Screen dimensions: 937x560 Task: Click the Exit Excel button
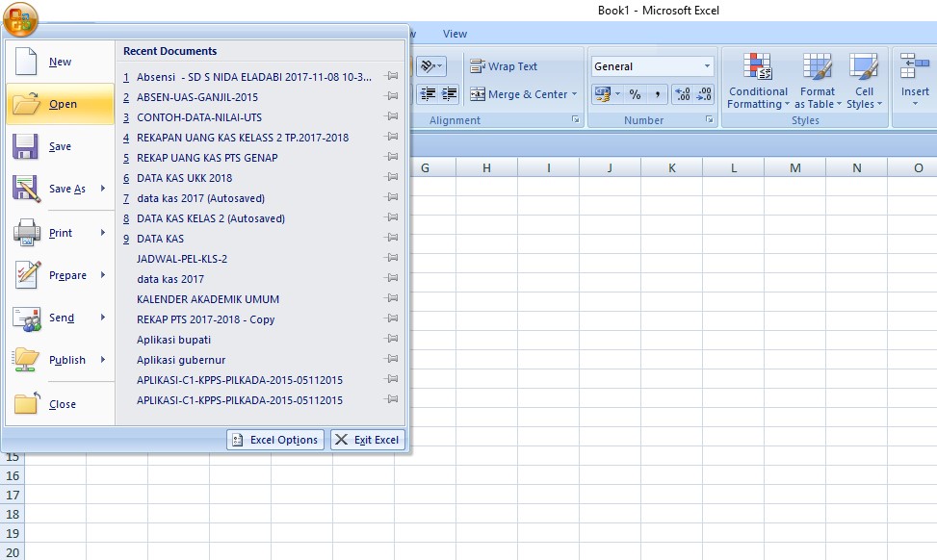(368, 440)
